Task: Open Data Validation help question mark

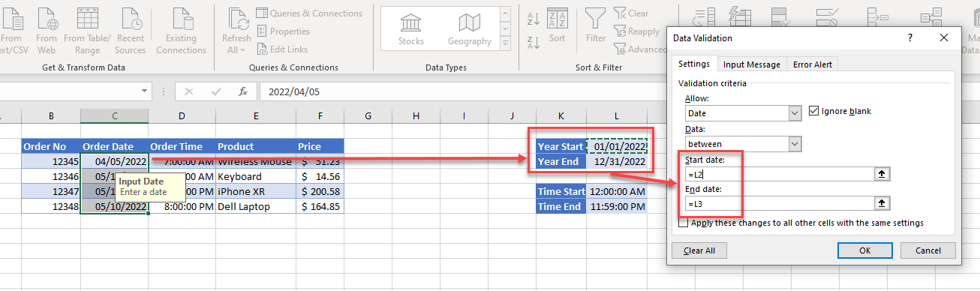Action: click(910, 37)
